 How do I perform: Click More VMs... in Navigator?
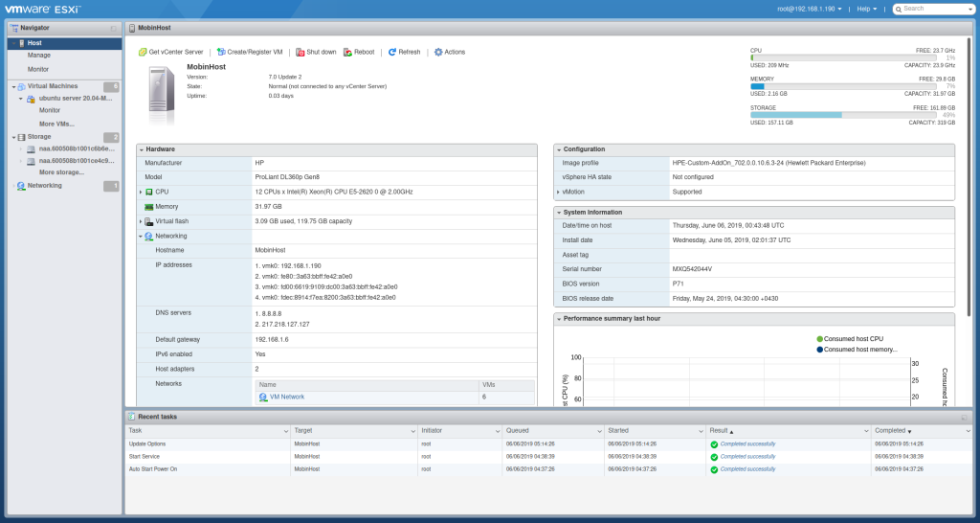56,124
